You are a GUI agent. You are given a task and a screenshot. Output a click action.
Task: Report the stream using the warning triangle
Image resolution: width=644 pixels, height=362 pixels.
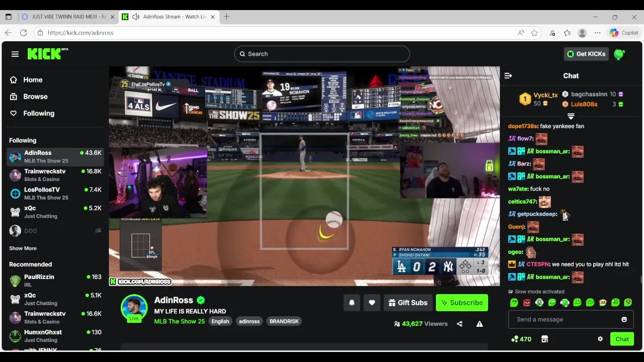pos(479,324)
